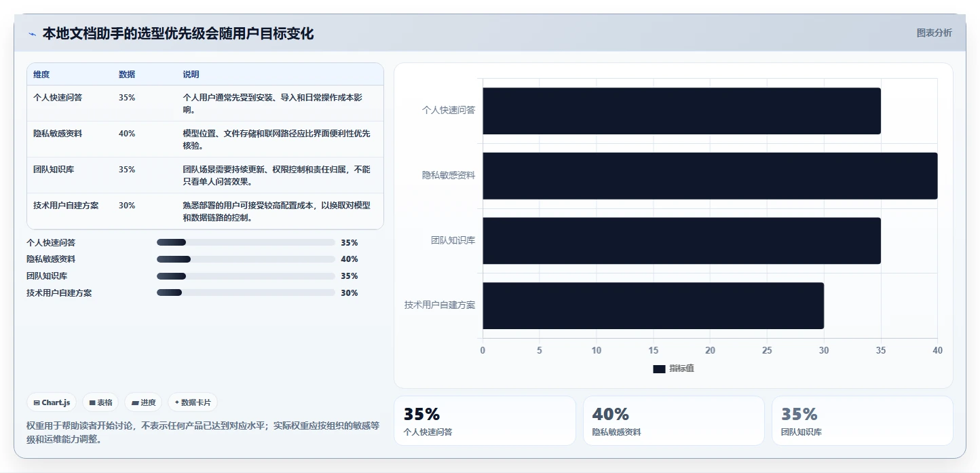
Task: Click the 图表分析 label in header
Action: coord(934,33)
